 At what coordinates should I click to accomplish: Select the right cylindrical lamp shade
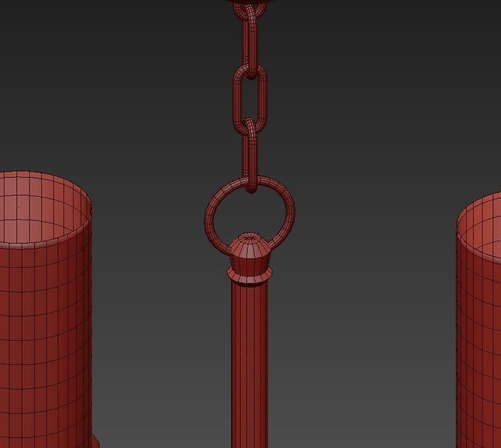point(478,319)
